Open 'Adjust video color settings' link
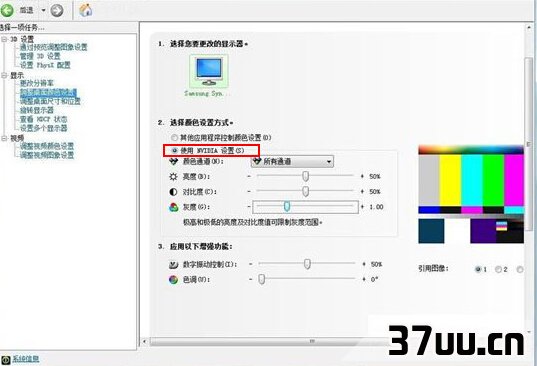This screenshot has width=537, height=366. coord(47,146)
